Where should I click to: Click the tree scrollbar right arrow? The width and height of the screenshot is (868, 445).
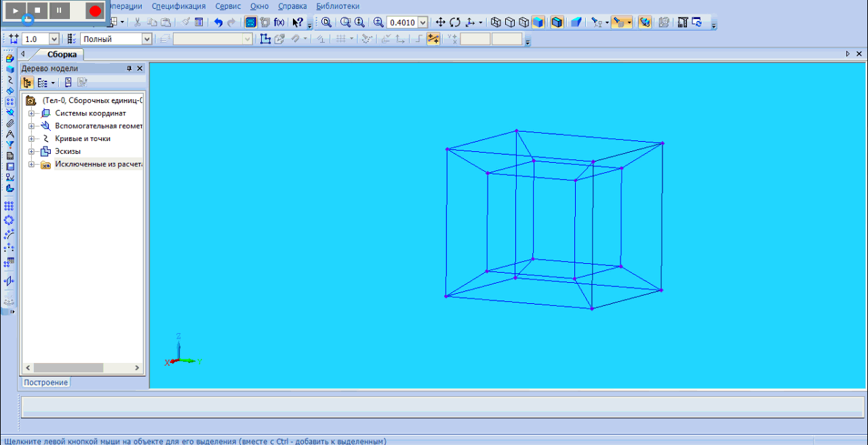pyautogui.click(x=137, y=368)
